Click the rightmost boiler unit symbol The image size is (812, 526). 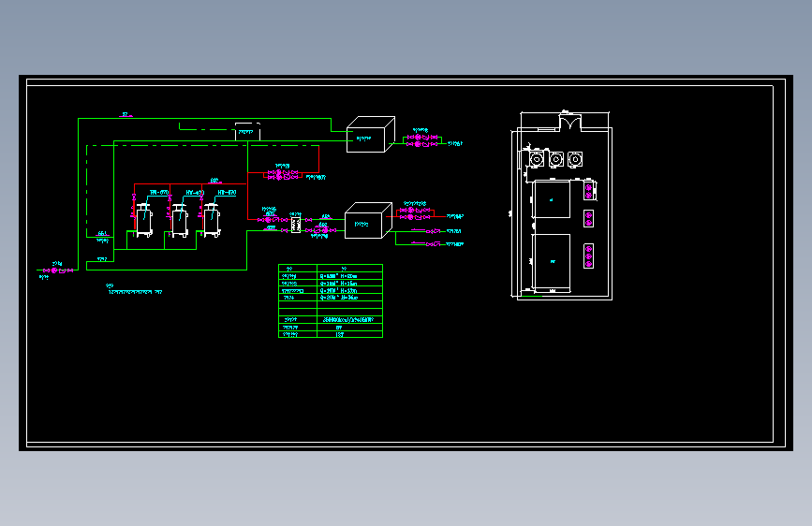(212, 220)
